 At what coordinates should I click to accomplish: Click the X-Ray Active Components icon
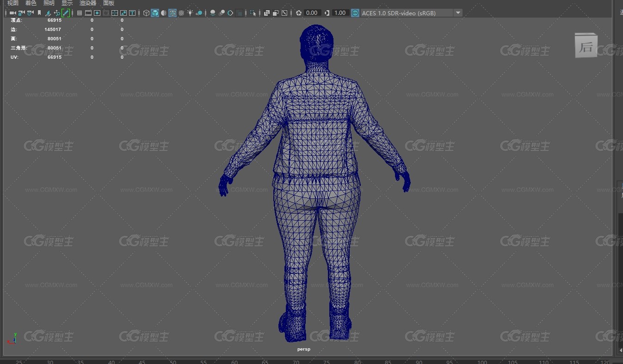point(275,13)
